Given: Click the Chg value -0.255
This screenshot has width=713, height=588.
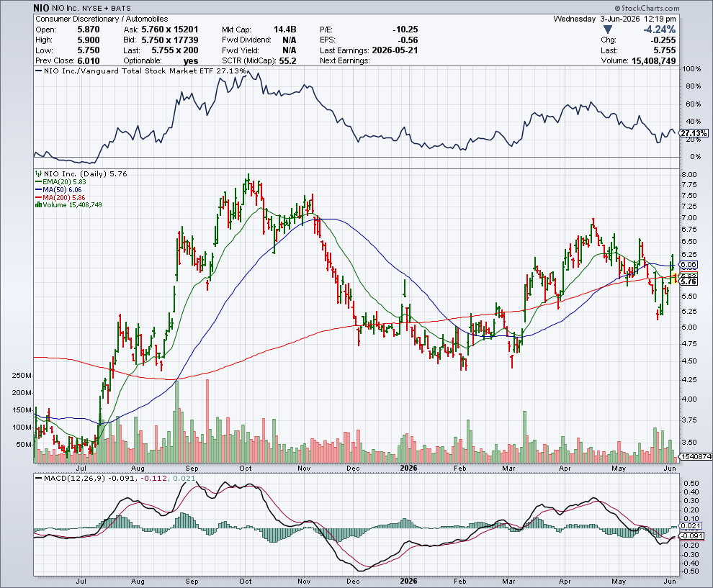Looking at the screenshot, I should tap(663, 40).
